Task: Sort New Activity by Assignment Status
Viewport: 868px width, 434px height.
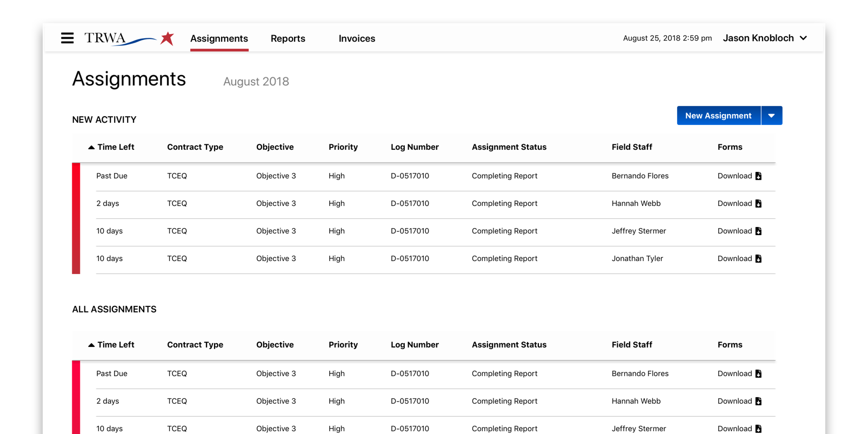Action: click(x=509, y=147)
